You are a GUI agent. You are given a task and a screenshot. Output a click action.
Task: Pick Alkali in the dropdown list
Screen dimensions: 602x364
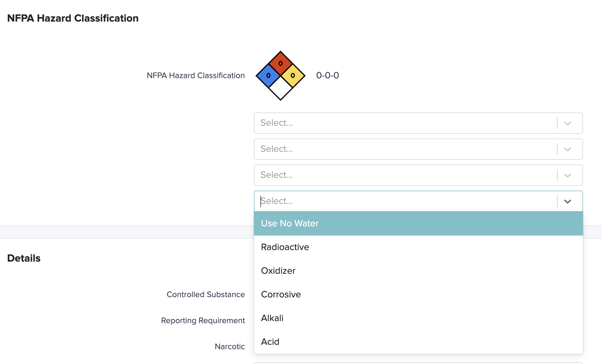[272, 318]
